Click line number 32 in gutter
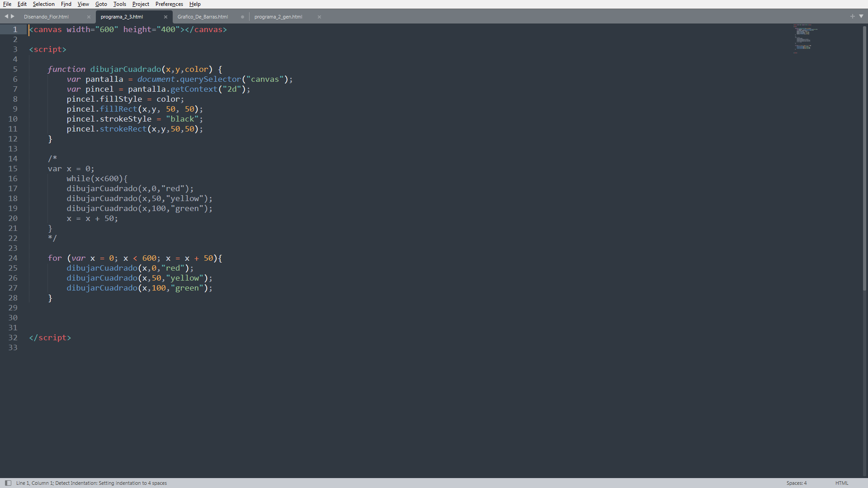Viewport: 868px width, 488px height. (13, 338)
